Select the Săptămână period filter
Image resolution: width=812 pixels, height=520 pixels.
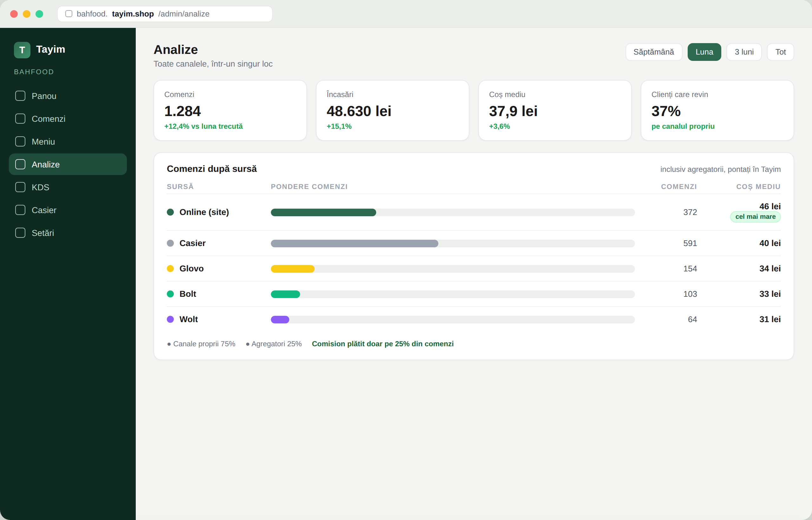point(654,52)
